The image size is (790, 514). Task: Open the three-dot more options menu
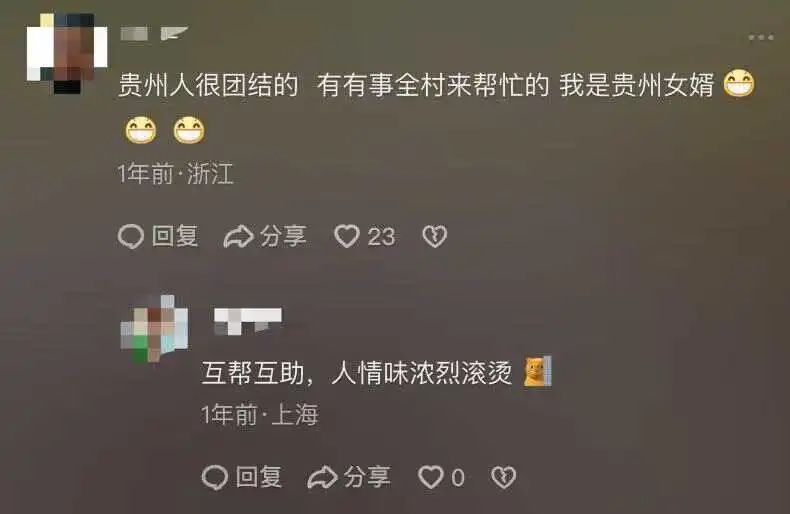[x=761, y=37]
